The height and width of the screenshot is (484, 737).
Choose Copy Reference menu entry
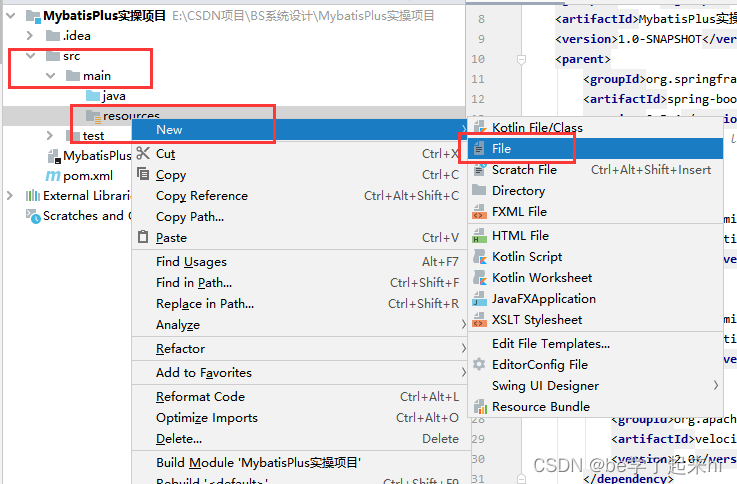[x=299, y=195]
